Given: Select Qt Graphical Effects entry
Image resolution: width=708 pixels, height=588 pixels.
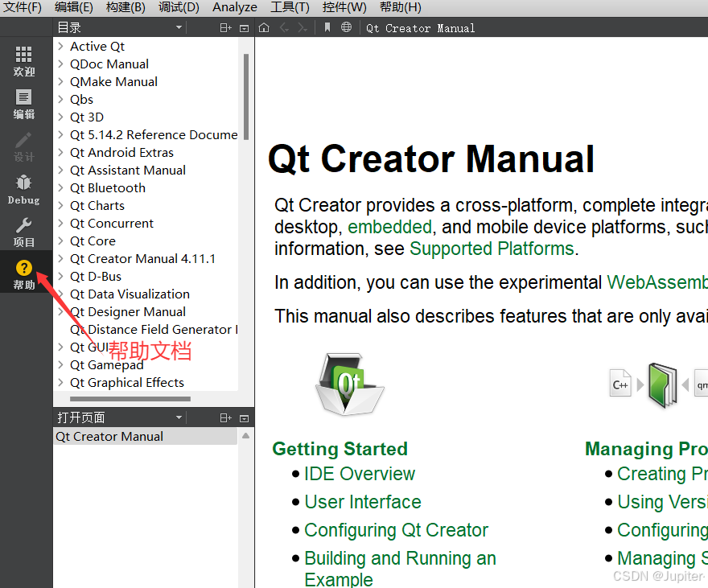Looking at the screenshot, I should click(x=127, y=382).
